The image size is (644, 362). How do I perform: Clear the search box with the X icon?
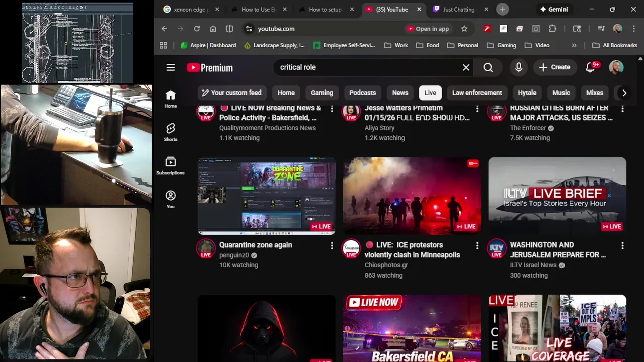(x=466, y=67)
